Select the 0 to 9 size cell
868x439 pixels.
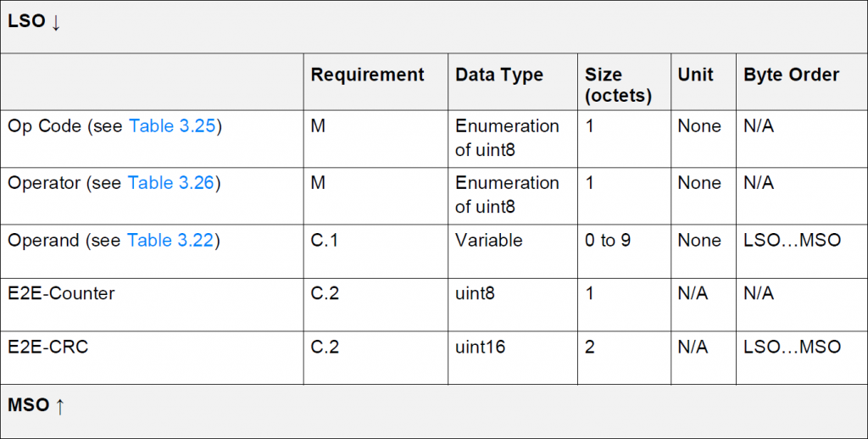pos(608,241)
